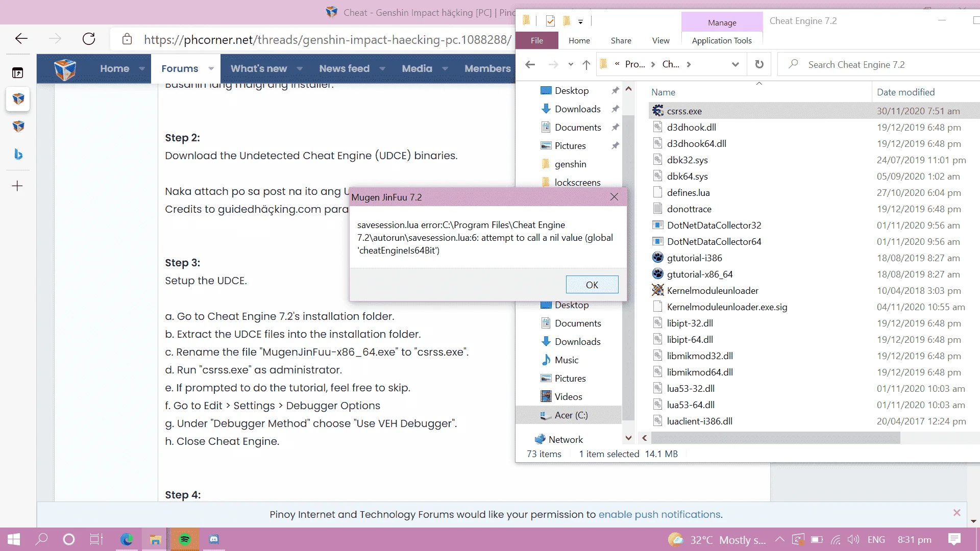Click the Kernelmoduleunloader application icon
Screen dimensions: 980x551
pos(658,290)
